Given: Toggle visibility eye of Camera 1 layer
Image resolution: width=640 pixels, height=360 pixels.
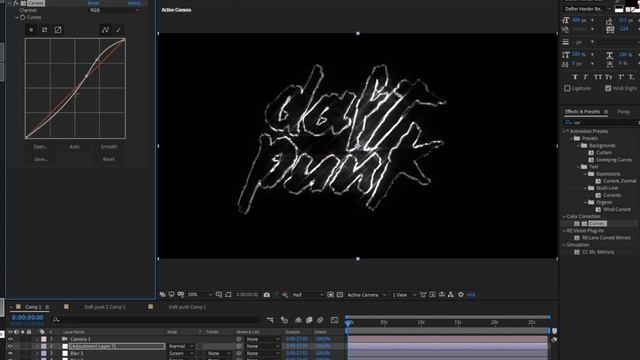Looking at the screenshot, I should coord(10,339).
